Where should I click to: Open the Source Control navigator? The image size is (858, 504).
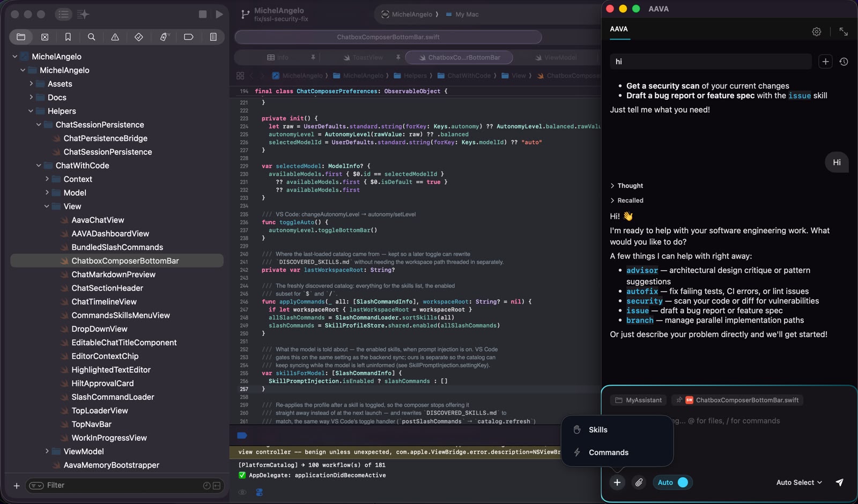[45, 37]
